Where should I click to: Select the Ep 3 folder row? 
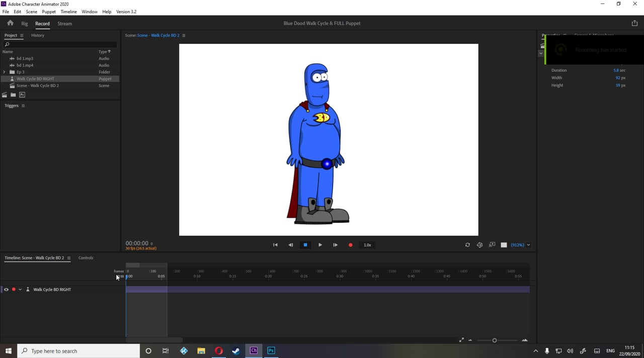point(60,72)
